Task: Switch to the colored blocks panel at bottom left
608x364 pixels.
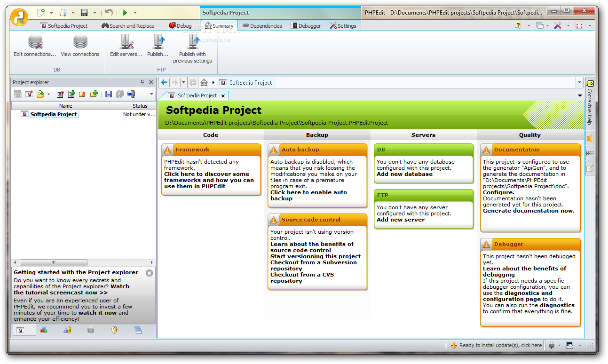Action: 44,330
